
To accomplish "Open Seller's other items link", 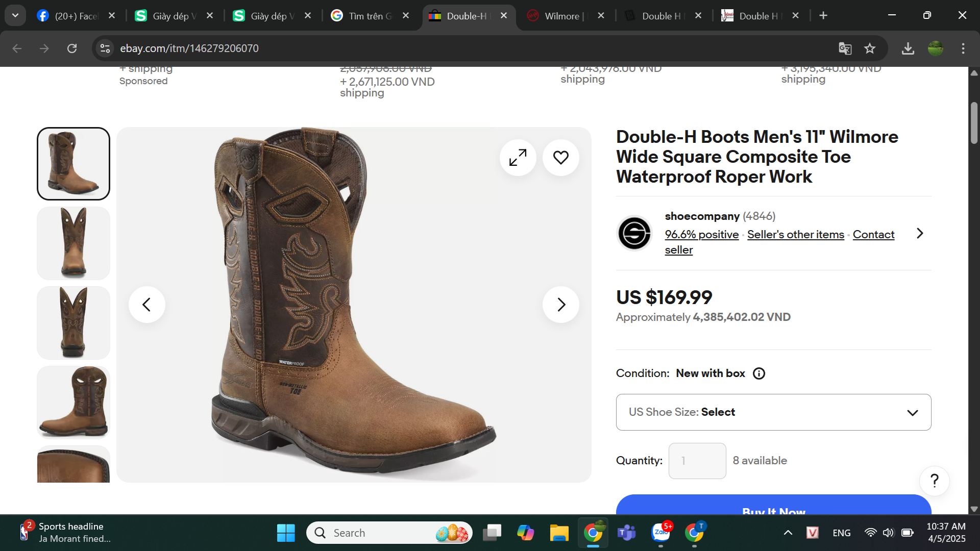I will click(795, 234).
